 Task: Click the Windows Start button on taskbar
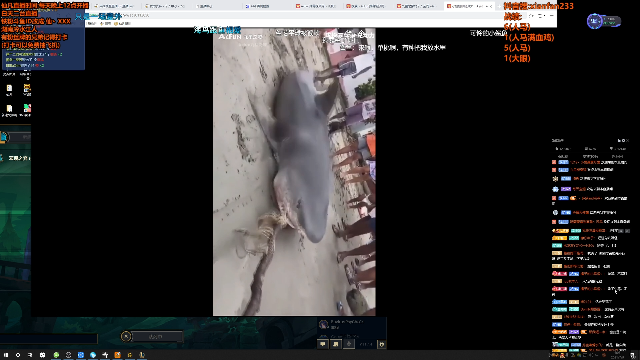click(6, 355)
